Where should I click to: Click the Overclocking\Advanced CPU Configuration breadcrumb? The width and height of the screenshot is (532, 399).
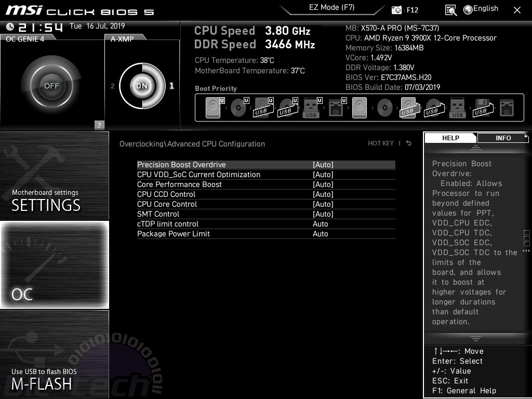coord(192,144)
